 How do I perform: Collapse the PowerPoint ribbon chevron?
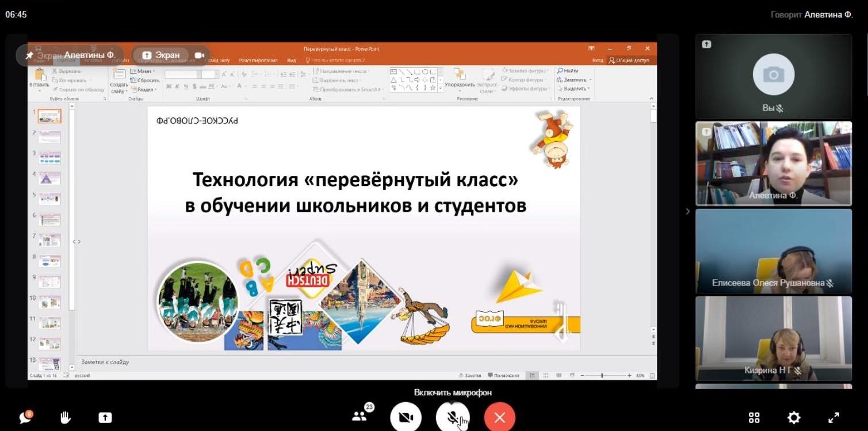tap(652, 99)
